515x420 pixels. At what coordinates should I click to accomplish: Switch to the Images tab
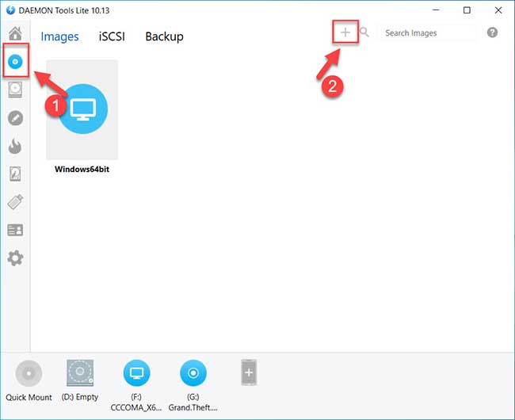59,36
